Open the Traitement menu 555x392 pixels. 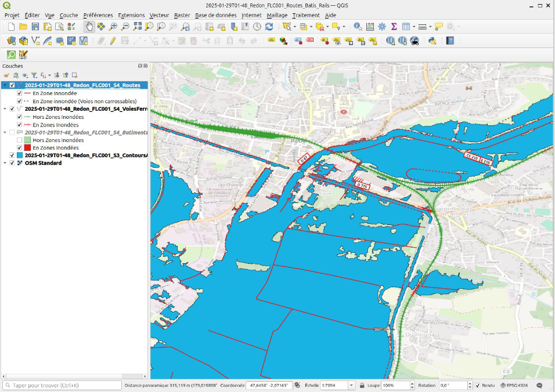[x=305, y=15]
